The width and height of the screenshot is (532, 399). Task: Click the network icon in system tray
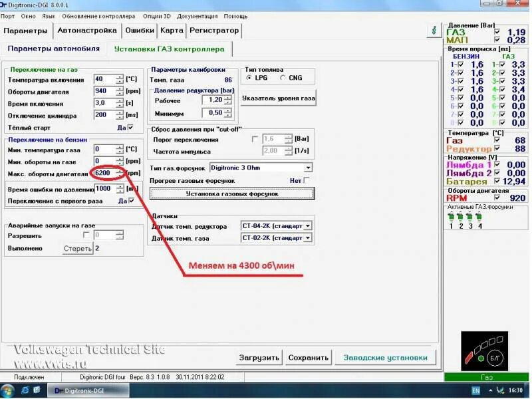(x=500, y=391)
